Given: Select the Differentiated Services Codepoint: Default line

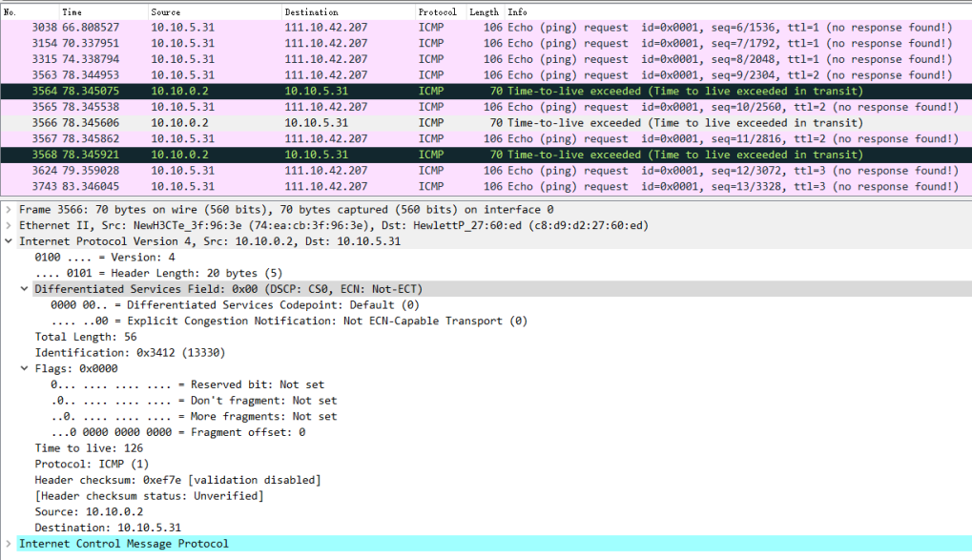Looking at the screenshot, I should [x=235, y=305].
